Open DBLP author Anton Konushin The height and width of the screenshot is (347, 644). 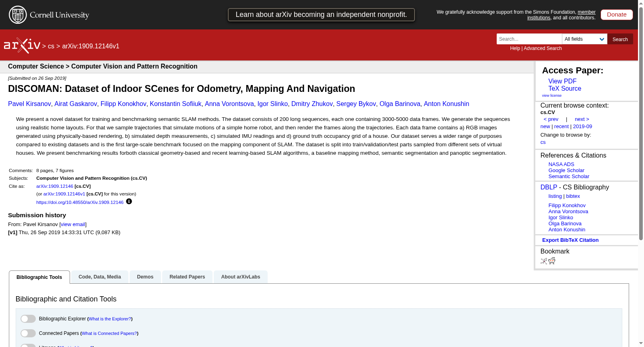(567, 230)
